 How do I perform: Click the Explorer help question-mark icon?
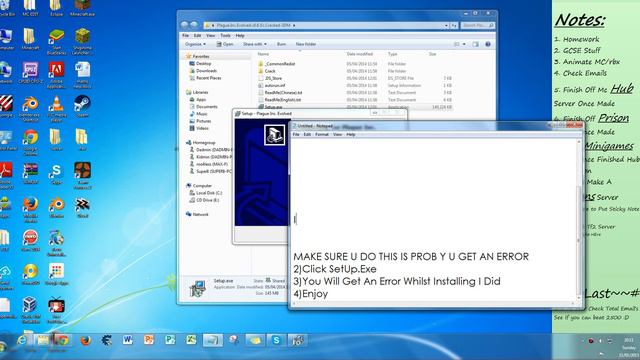pyautogui.click(x=488, y=44)
